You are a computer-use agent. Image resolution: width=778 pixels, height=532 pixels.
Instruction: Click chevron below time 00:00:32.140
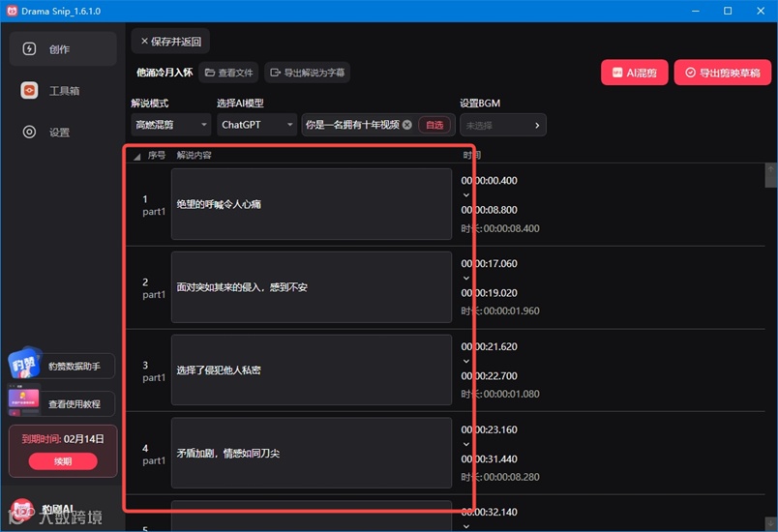click(x=465, y=526)
